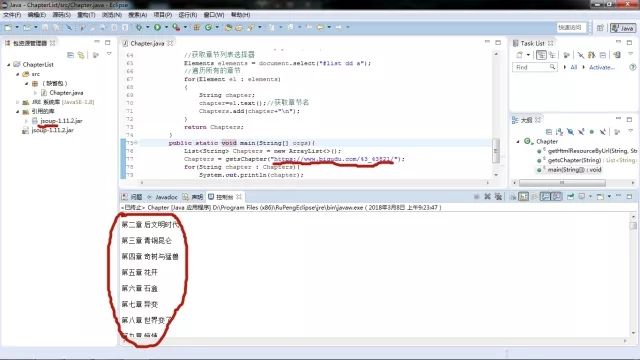Collapse the Chapter class in Outline
Screen dimensions: 640x360
[x=518, y=141]
